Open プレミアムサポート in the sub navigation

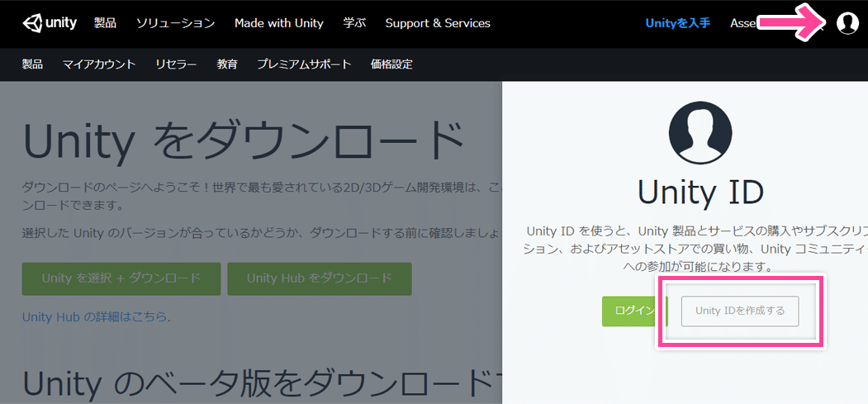click(x=304, y=64)
